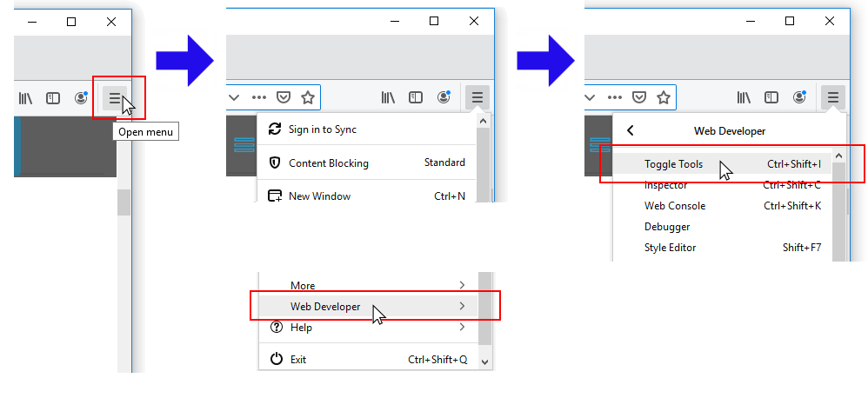868x398 pixels.
Task: Click the Firefox account icon in the left window
Action: tap(82, 97)
